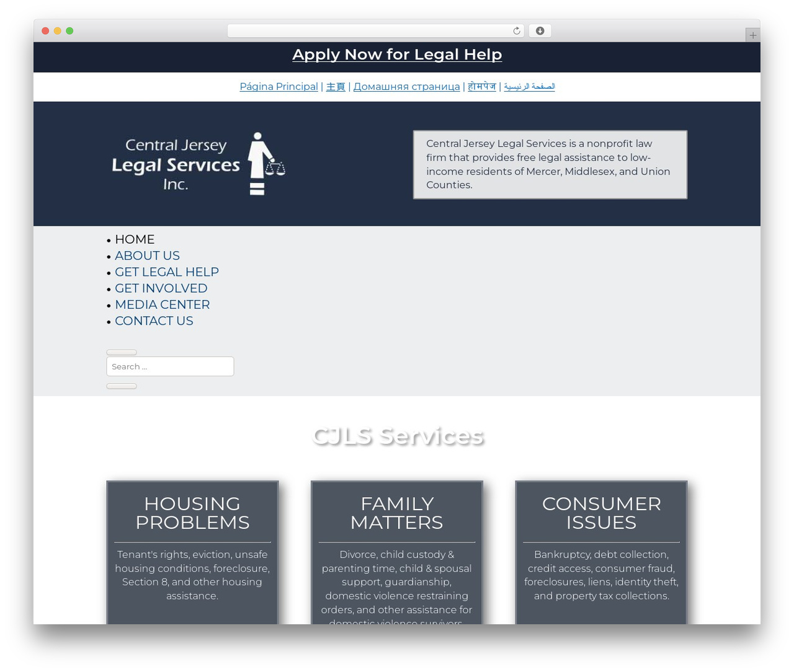Click the CJLS Services heading
This screenshot has height=672, width=794.
398,436
